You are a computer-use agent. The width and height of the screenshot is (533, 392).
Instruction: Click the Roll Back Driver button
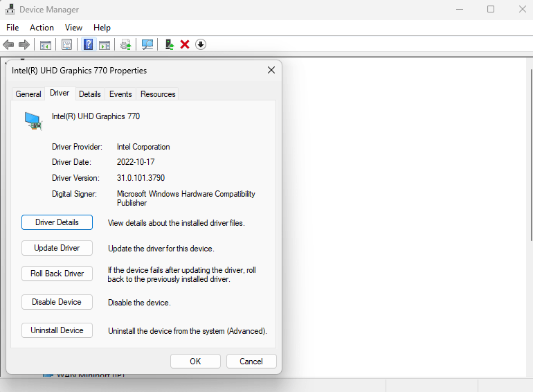[x=57, y=274]
